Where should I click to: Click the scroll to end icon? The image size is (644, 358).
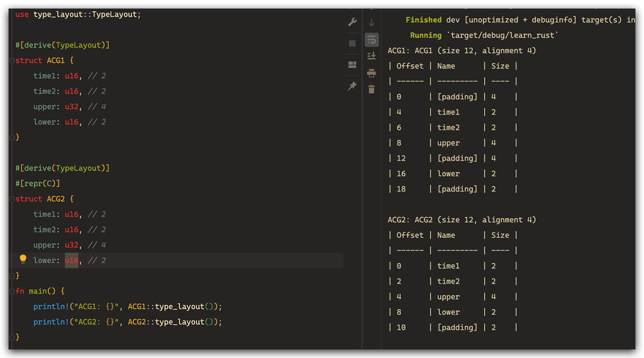click(x=372, y=56)
